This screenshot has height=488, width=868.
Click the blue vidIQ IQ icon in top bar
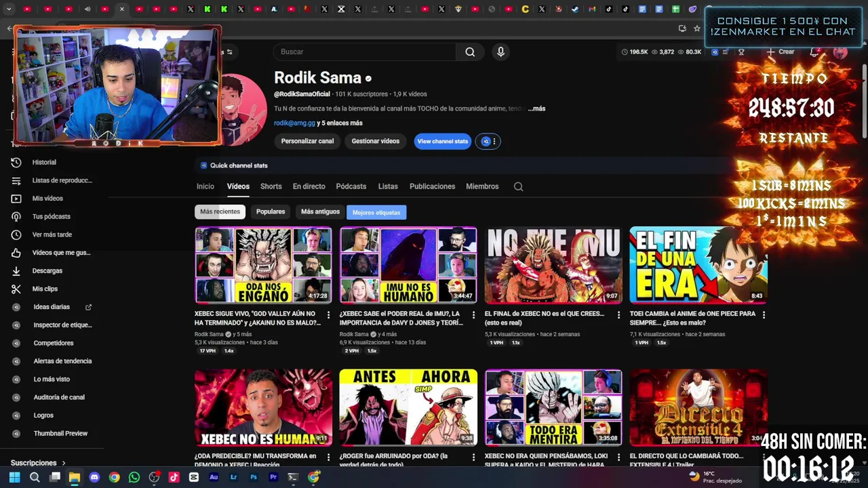pos(715,52)
